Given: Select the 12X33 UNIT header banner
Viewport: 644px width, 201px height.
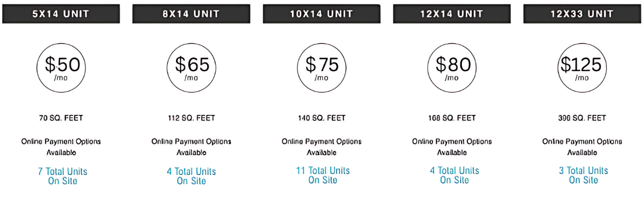Looking at the screenshot, I should [582, 14].
